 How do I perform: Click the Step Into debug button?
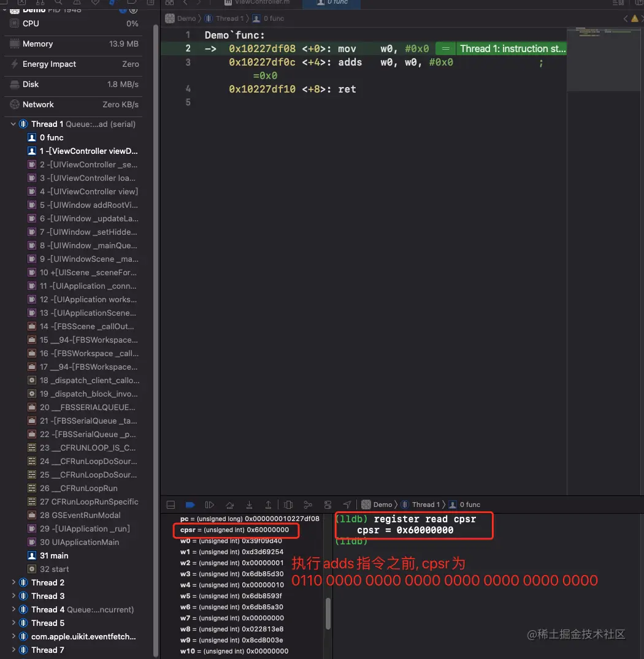pos(249,505)
